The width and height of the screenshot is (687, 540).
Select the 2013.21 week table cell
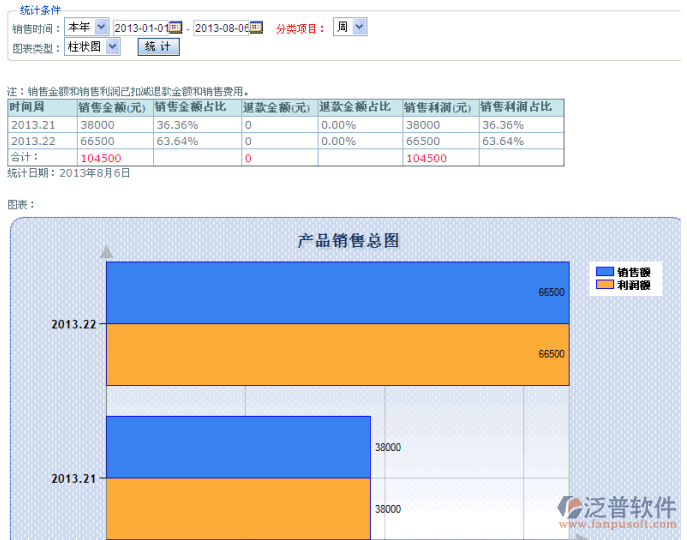42,125
